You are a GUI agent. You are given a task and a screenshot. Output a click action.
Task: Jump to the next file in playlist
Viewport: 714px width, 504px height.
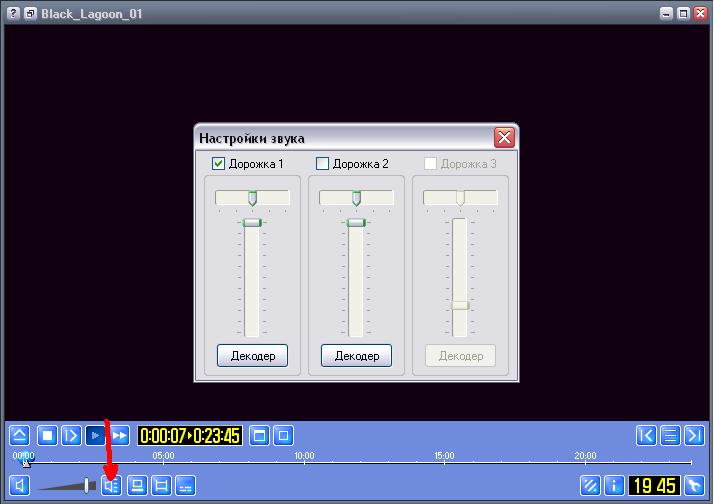[x=694, y=436]
